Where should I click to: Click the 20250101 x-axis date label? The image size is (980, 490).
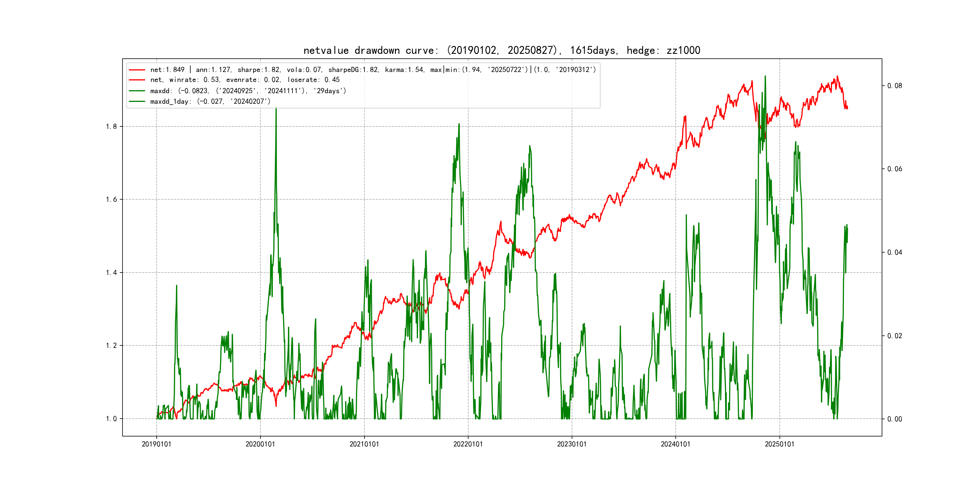click(x=779, y=444)
